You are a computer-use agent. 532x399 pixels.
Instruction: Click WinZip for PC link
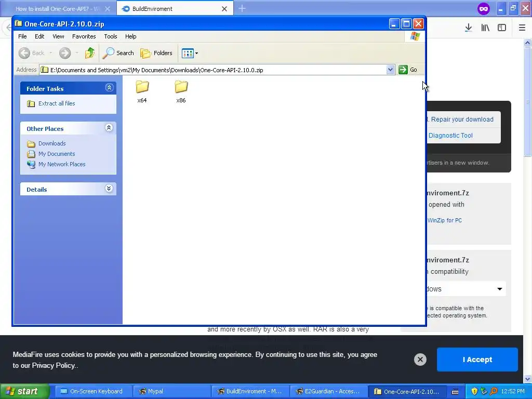tap(445, 220)
